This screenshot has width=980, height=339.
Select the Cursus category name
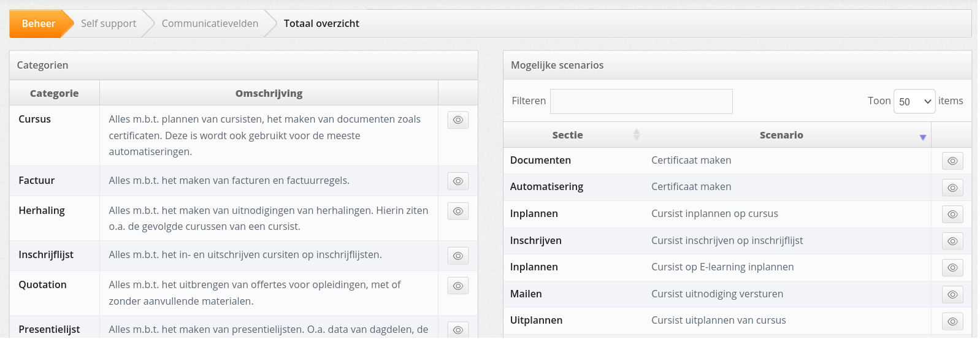click(x=34, y=119)
